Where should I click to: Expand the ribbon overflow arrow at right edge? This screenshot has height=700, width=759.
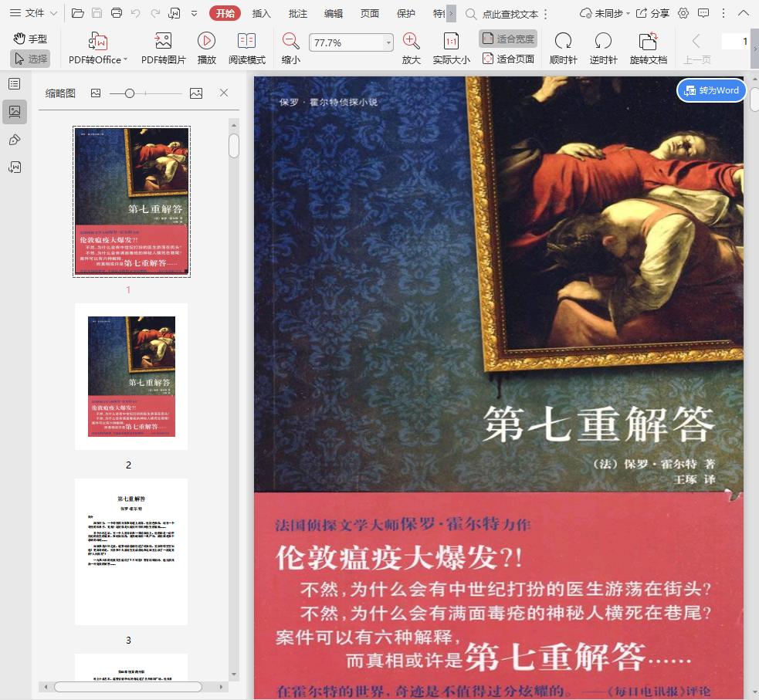(754, 49)
